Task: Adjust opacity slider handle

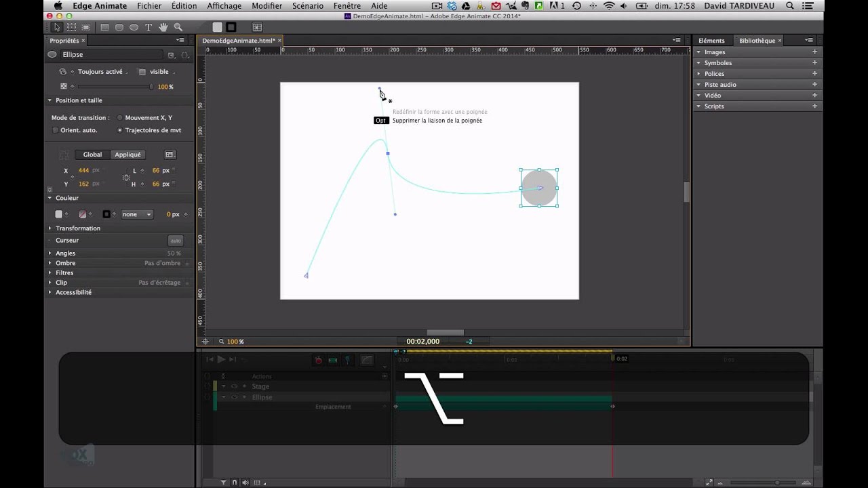Action: click(x=151, y=87)
